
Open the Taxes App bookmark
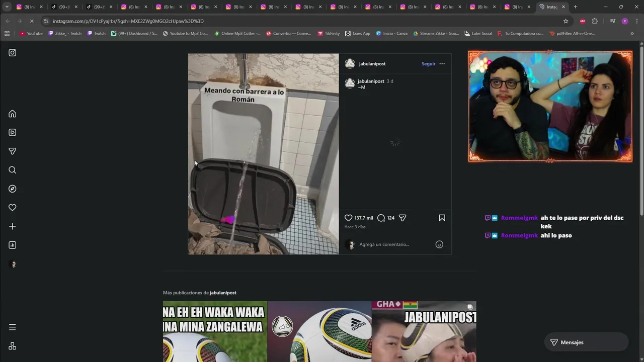click(358, 34)
